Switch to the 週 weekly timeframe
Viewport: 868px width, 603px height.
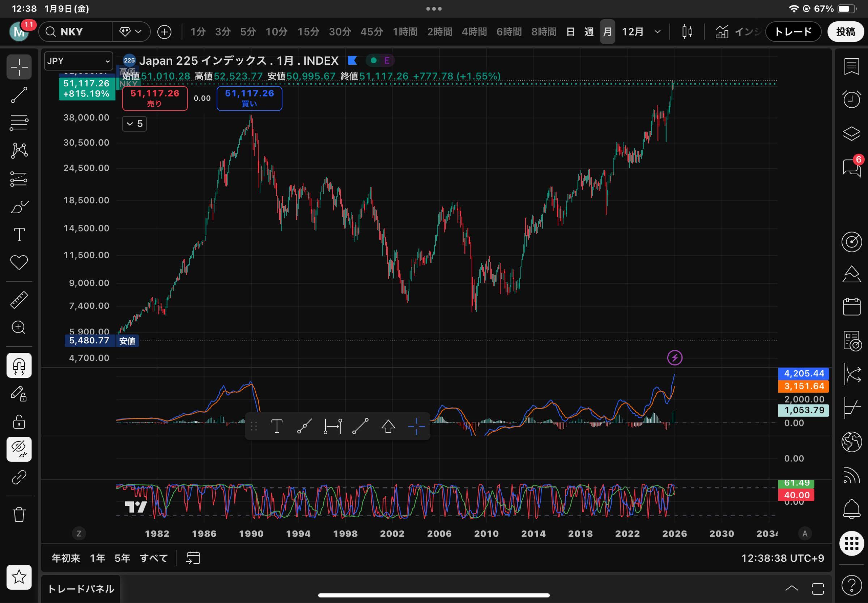coord(589,32)
